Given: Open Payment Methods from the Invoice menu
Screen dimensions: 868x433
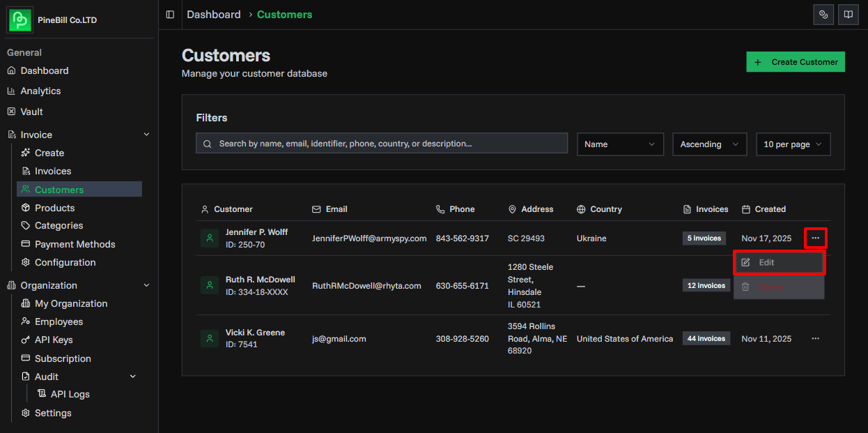Looking at the screenshot, I should (x=75, y=244).
